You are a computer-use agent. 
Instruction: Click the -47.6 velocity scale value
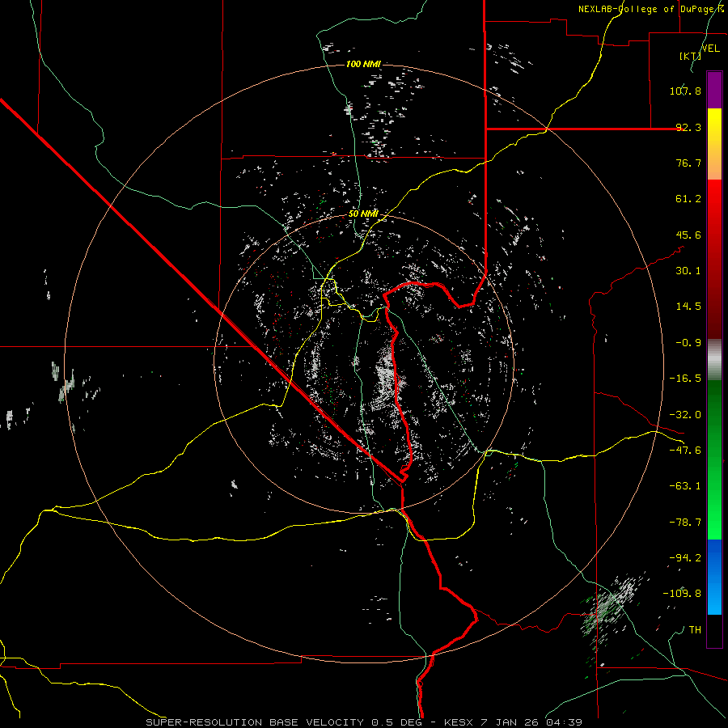coord(685,451)
